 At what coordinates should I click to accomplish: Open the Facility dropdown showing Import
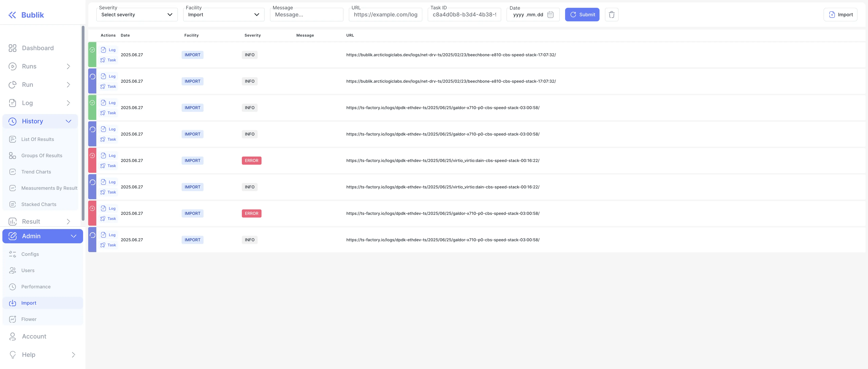click(x=223, y=15)
